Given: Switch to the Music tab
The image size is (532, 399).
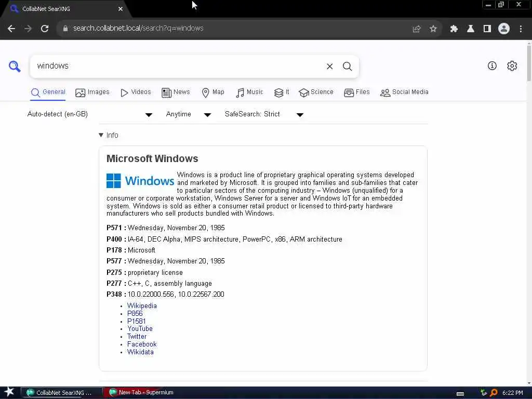Looking at the screenshot, I should point(249,92).
